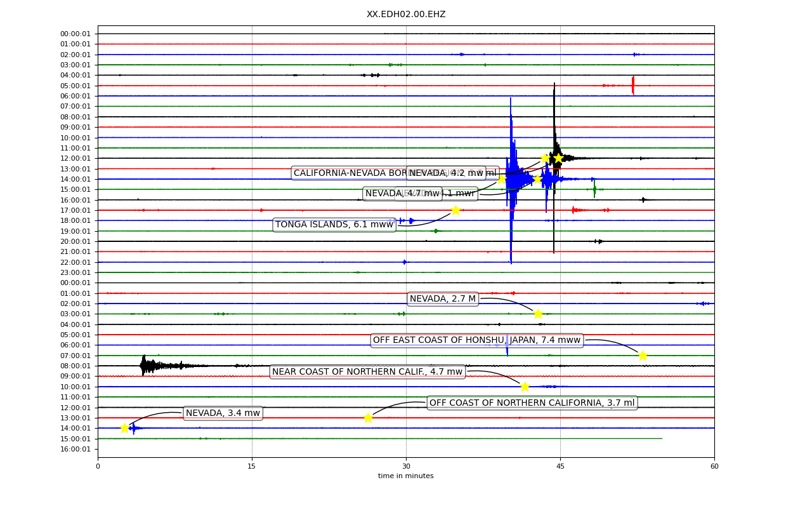Viewport: 812px width, 508px height.
Task: Select the NEVADA, 2.7 M annotation box
Action: 443,299
